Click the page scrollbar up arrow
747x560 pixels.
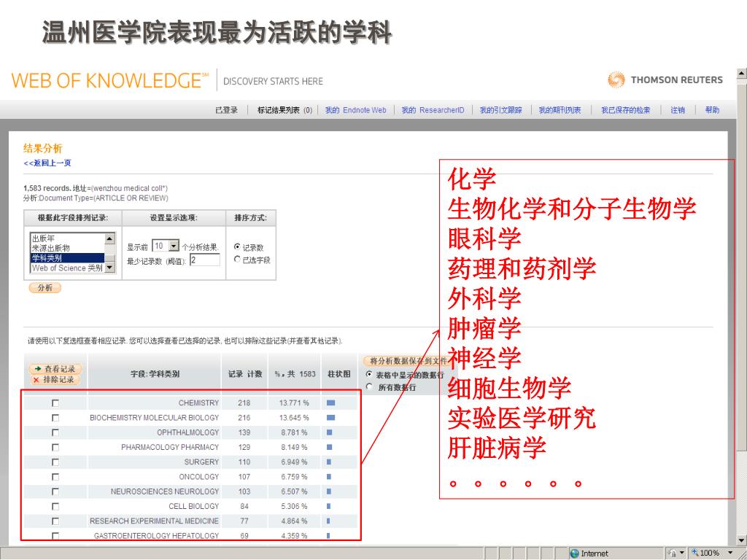[742, 73]
